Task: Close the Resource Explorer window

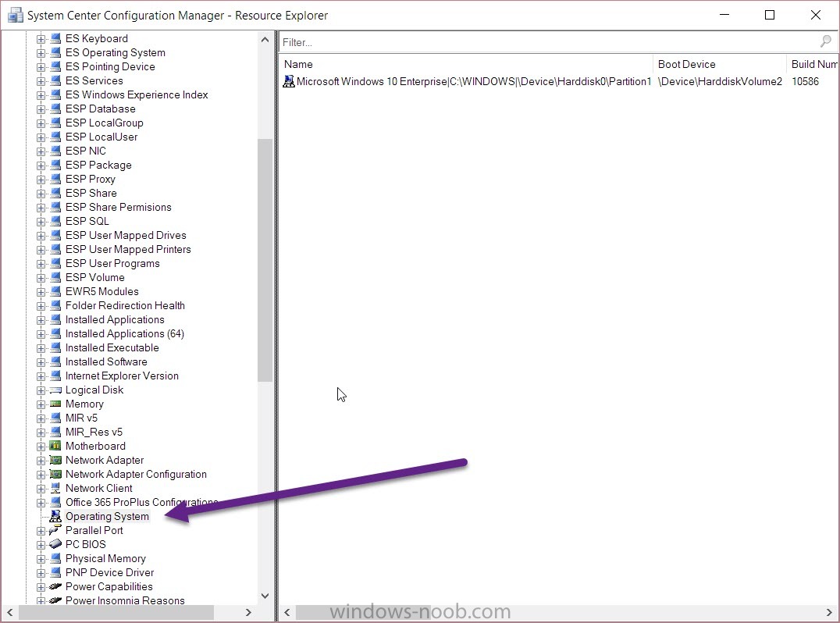Action: pos(815,15)
